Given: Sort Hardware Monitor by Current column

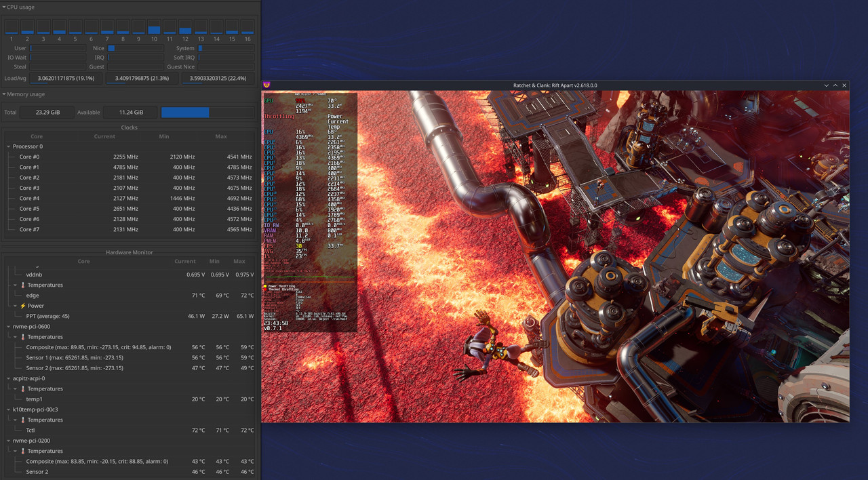Looking at the screenshot, I should (185, 261).
